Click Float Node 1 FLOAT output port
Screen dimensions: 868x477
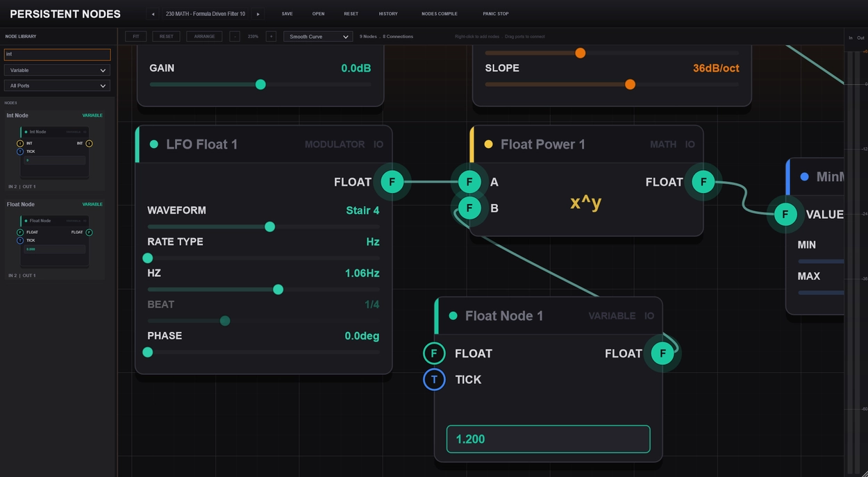click(662, 353)
